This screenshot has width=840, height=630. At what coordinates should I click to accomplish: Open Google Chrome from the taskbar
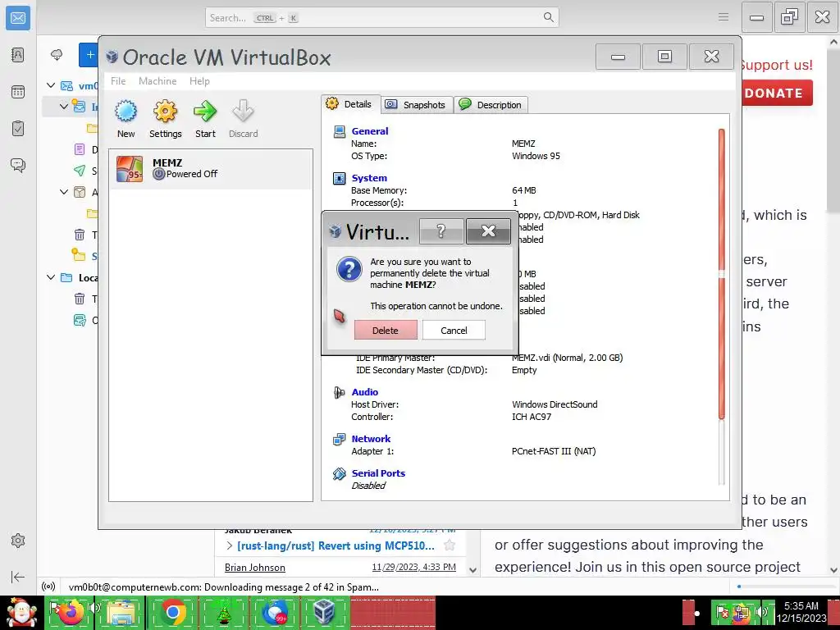click(x=171, y=613)
